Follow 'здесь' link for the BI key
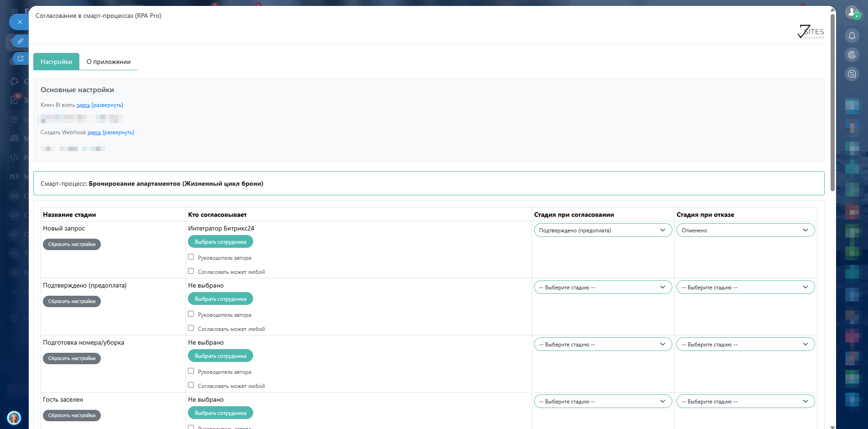This screenshot has width=868, height=429. point(83,105)
